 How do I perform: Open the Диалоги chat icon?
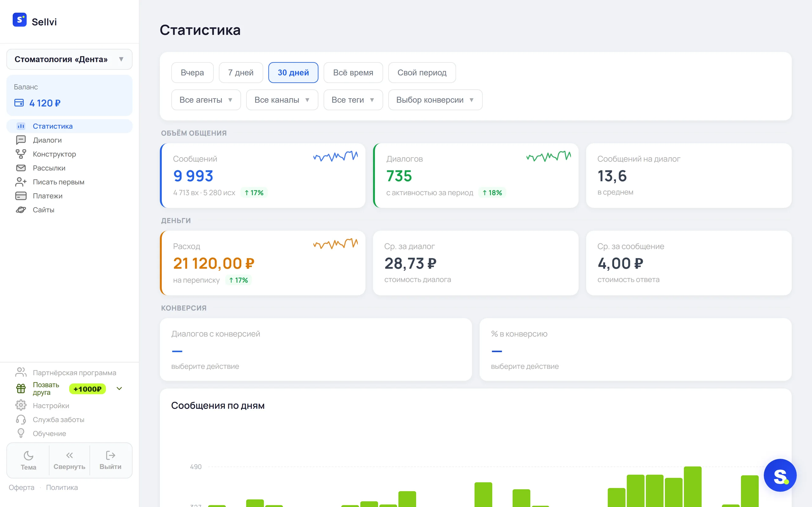[x=21, y=140]
